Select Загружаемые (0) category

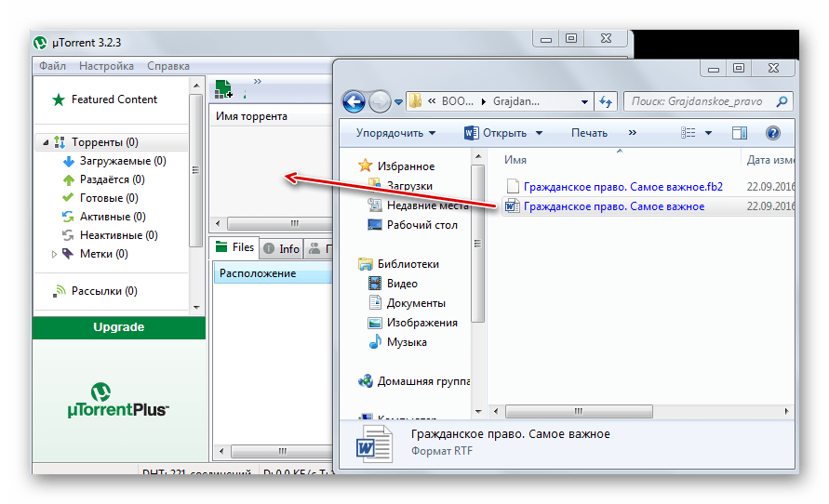tap(114, 161)
